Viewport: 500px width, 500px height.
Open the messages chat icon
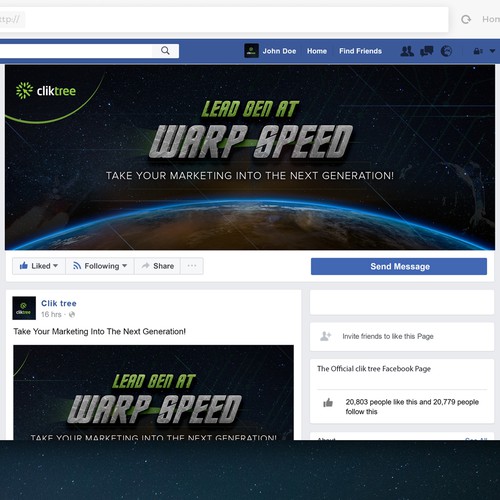pos(427,51)
